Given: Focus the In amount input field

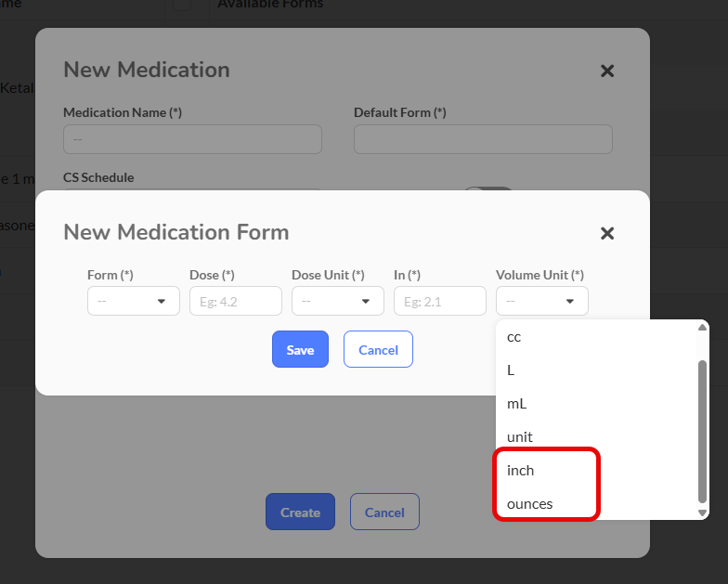Looking at the screenshot, I should tap(440, 301).
